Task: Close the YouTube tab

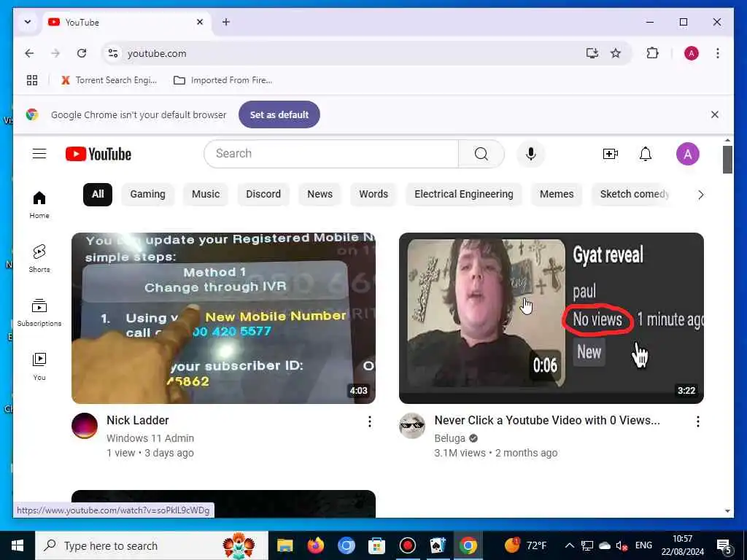Action: (200, 22)
